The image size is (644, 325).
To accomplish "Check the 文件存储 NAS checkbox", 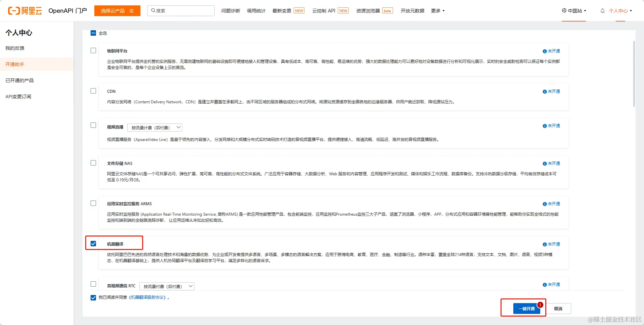I will [x=93, y=163].
